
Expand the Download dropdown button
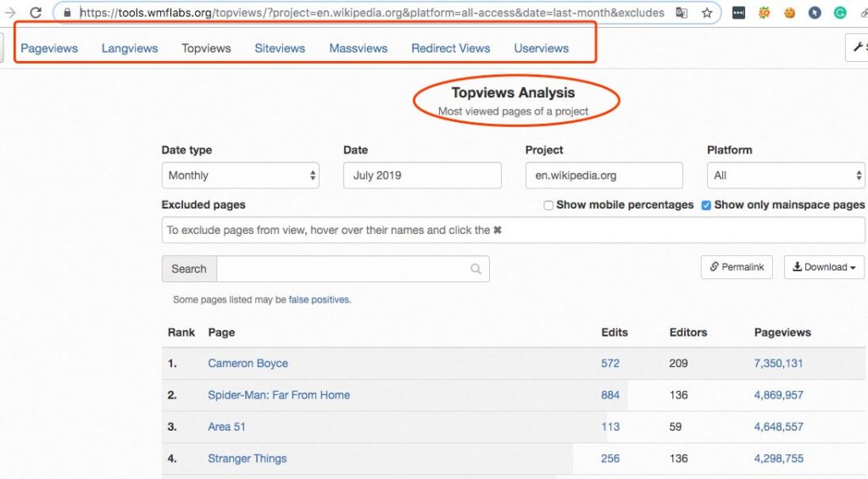tap(823, 267)
